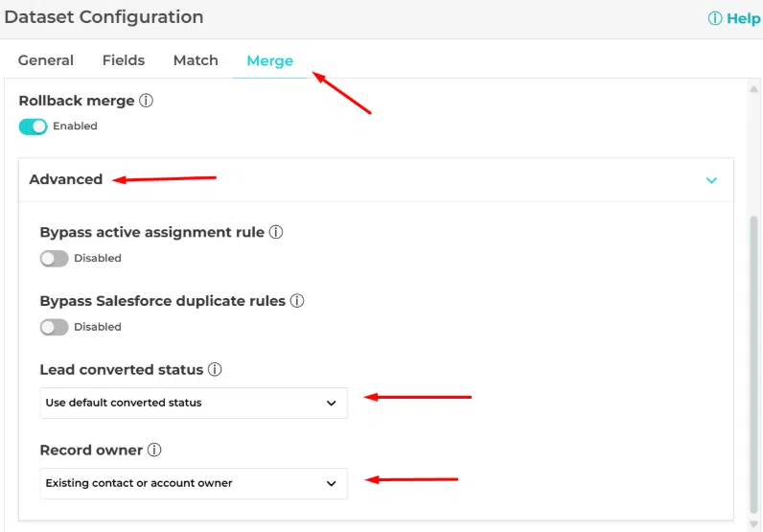Open the Help link

click(734, 18)
